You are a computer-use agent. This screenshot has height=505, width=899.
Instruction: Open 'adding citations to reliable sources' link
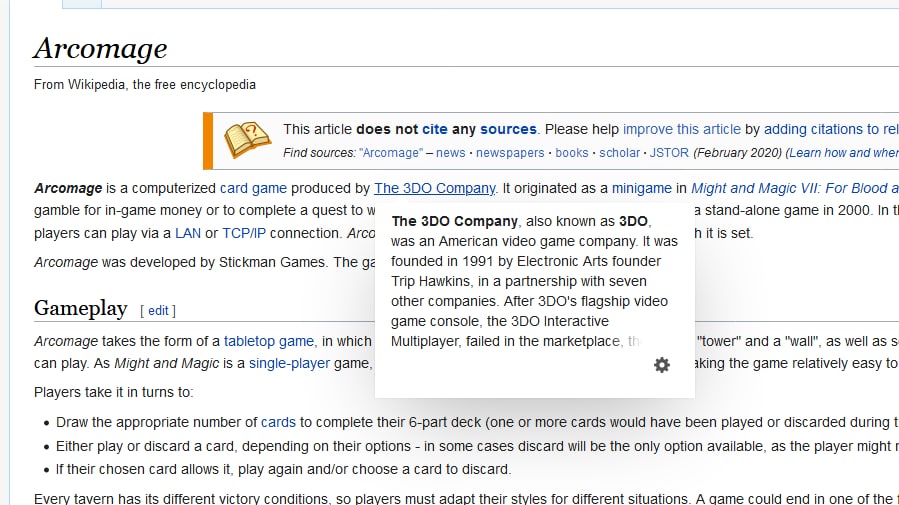pyautogui.click(x=831, y=129)
